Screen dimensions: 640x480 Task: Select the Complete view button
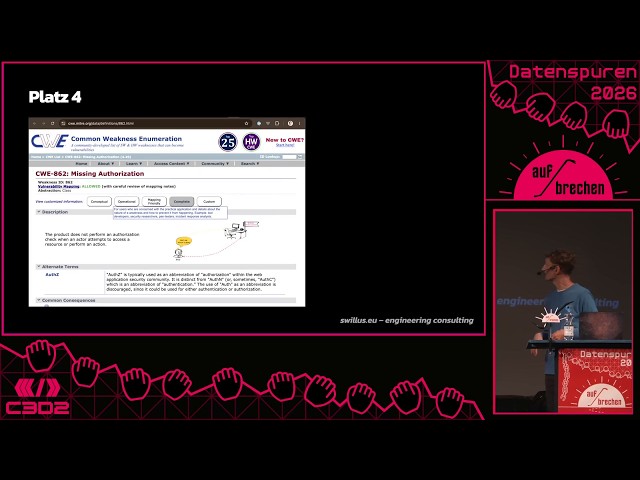(x=182, y=201)
